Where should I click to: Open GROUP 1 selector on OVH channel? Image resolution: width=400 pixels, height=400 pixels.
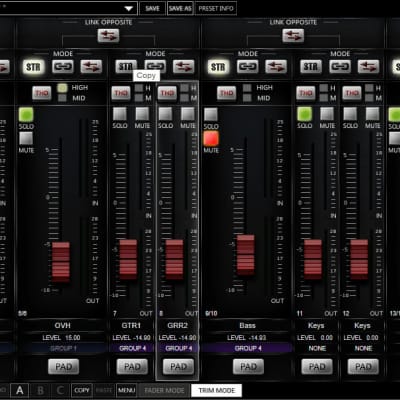click(63, 348)
